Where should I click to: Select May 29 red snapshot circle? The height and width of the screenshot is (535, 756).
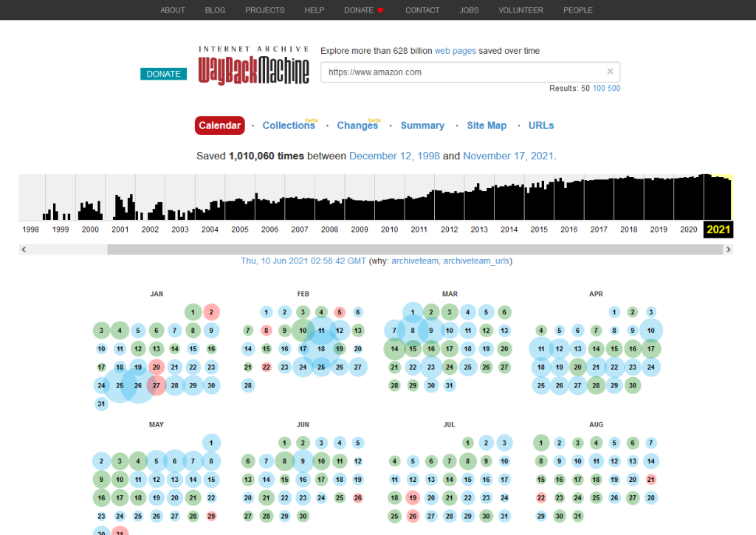[211, 516]
